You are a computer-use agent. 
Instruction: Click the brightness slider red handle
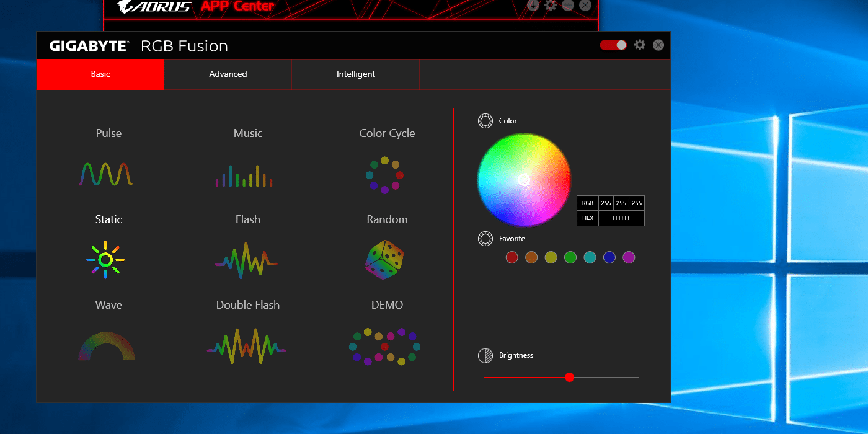tap(569, 377)
